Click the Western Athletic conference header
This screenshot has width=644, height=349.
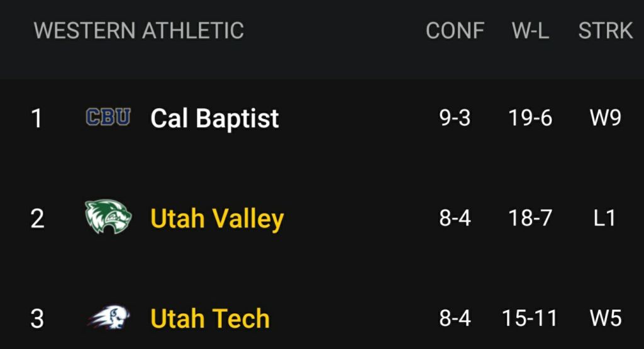point(138,30)
